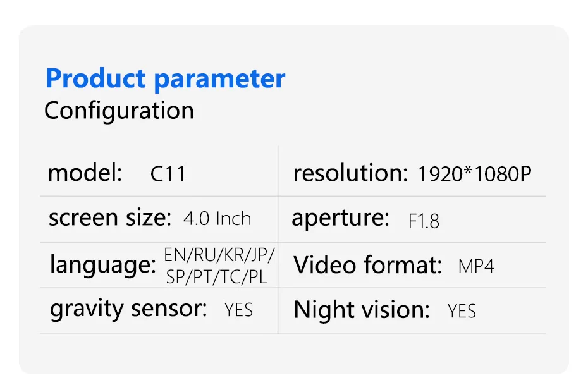Select the EN/RU/KR/JP/ language line

click(x=219, y=255)
